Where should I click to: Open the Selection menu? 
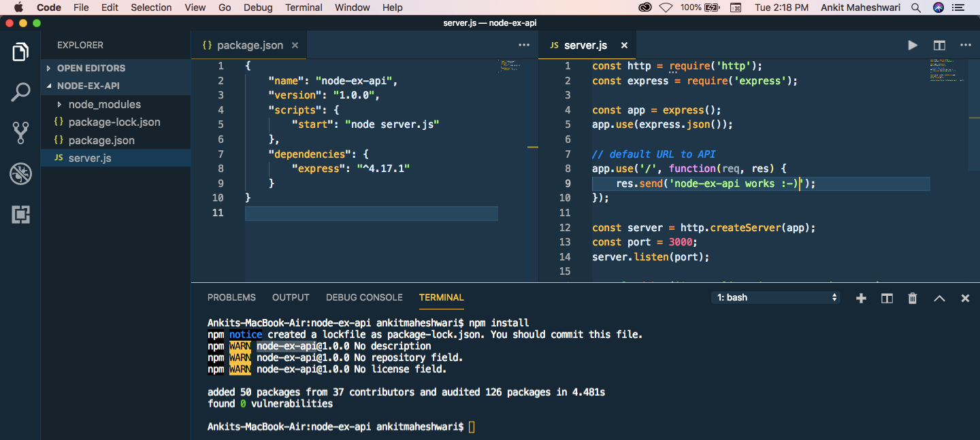151,7
